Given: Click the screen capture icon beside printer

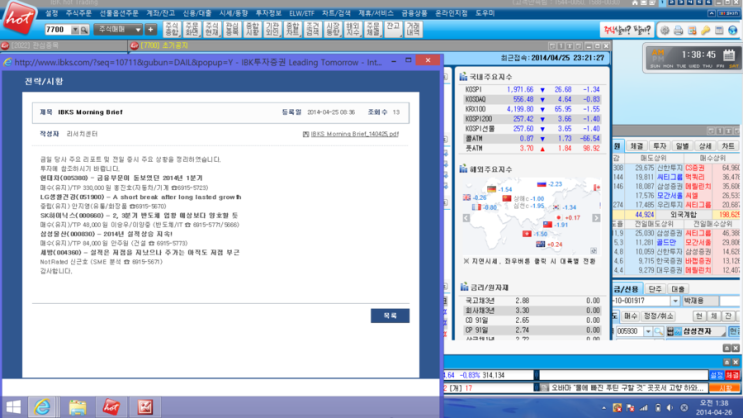Looking at the screenshot, I should [x=692, y=31].
